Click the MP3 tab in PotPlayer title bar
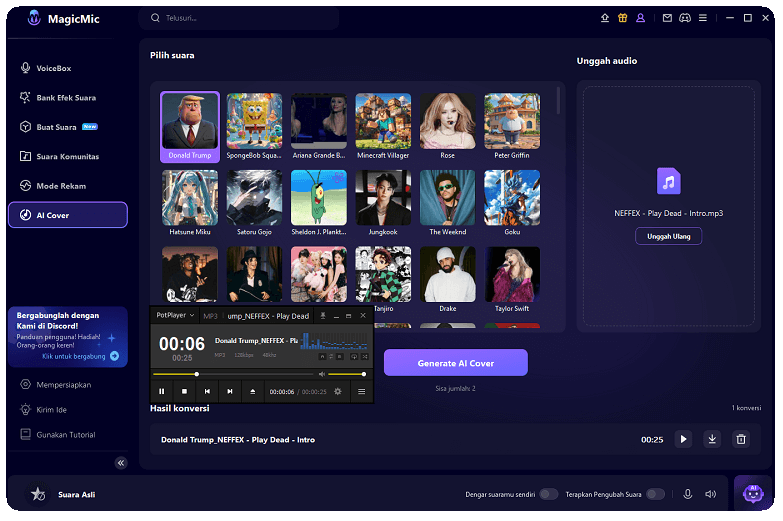The height and width of the screenshot is (521, 783). (x=210, y=316)
